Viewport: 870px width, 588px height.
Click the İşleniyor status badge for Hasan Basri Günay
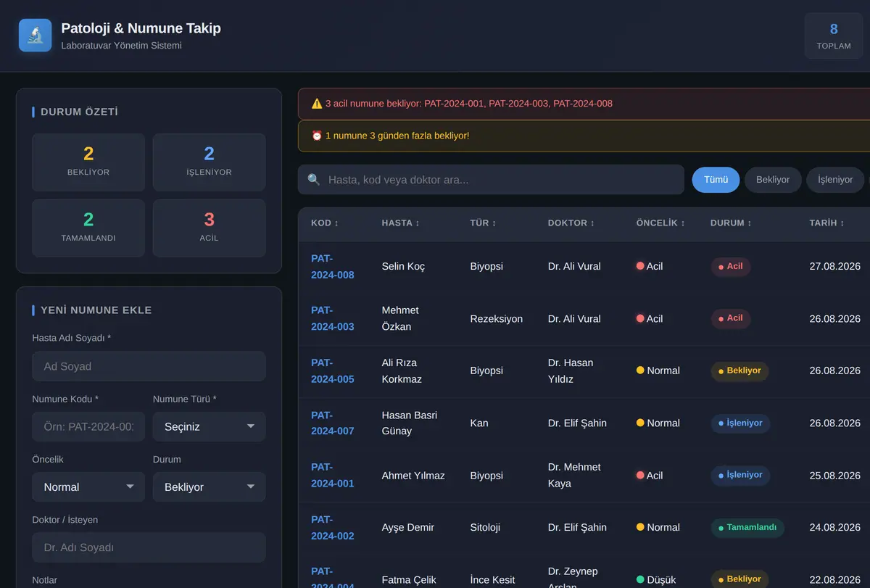pos(740,423)
